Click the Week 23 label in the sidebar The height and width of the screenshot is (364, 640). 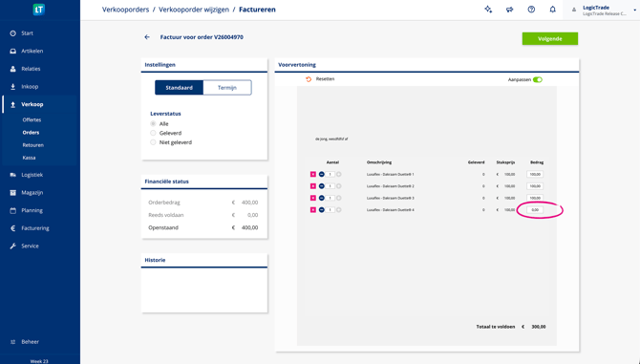click(x=39, y=361)
